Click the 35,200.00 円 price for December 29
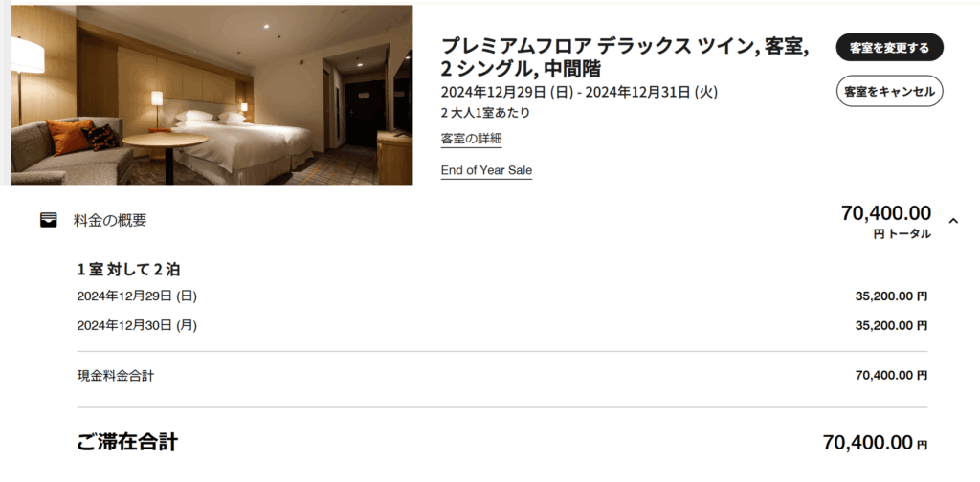 point(891,296)
